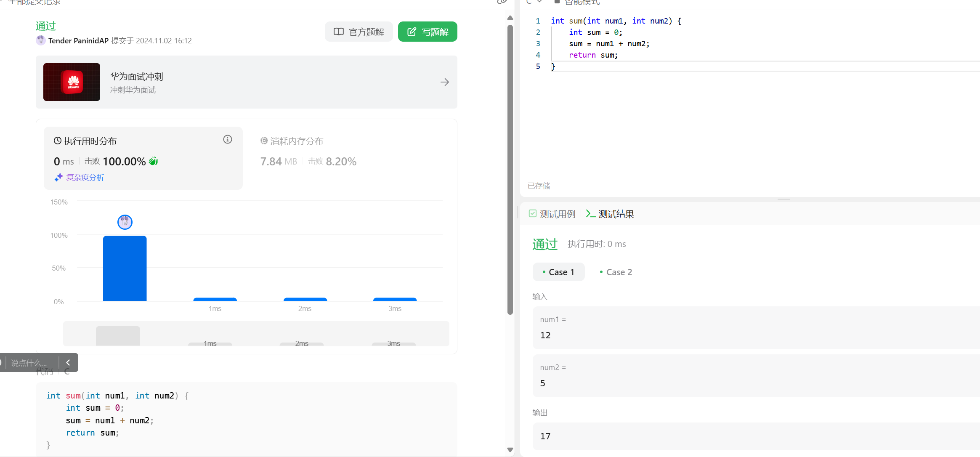The image size is (980, 457).
Task: Select the 消耗内存分布 memory distribution panel
Action: [296, 141]
